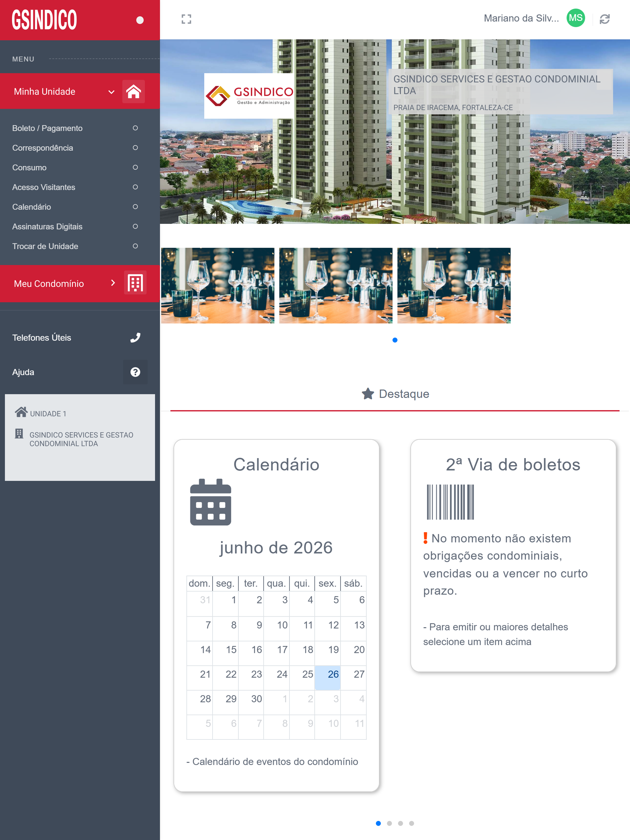Screen dimensions: 630x840
Task: Click GSINDICO SERVICES E GESTAO text in sidebar box
Action: [x=81, y=439]
